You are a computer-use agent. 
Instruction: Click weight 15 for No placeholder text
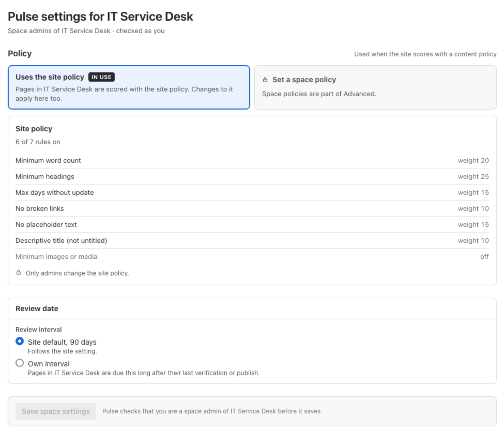473,225
